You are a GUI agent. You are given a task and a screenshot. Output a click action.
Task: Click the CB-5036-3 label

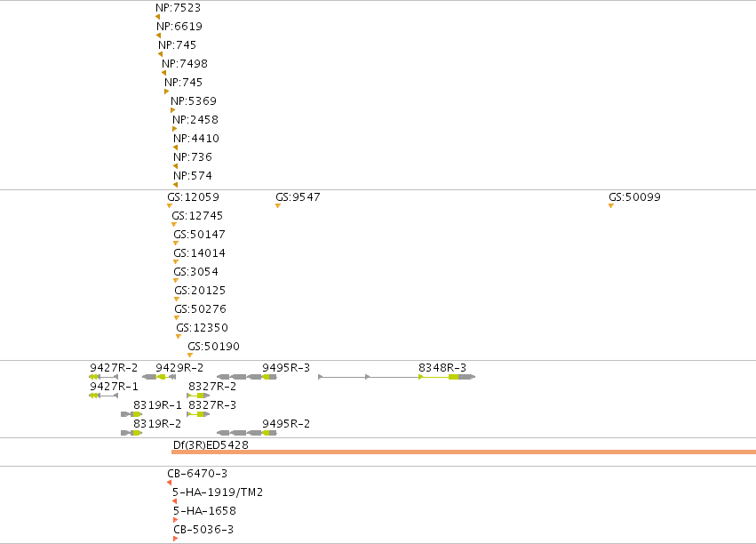point(203,530)
